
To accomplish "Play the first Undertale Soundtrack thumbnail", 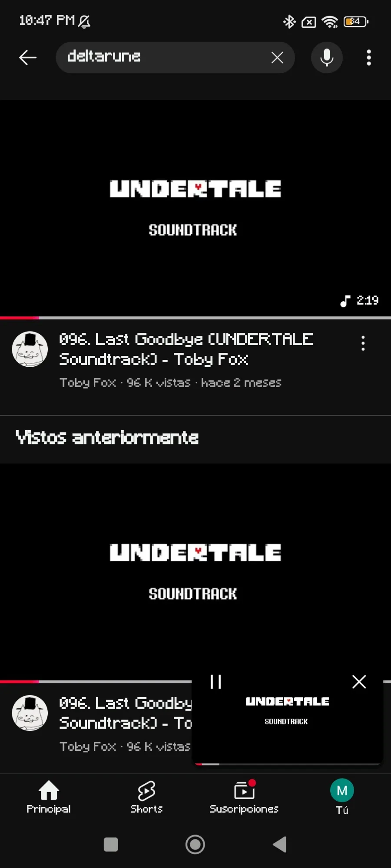I will (195, 208).
